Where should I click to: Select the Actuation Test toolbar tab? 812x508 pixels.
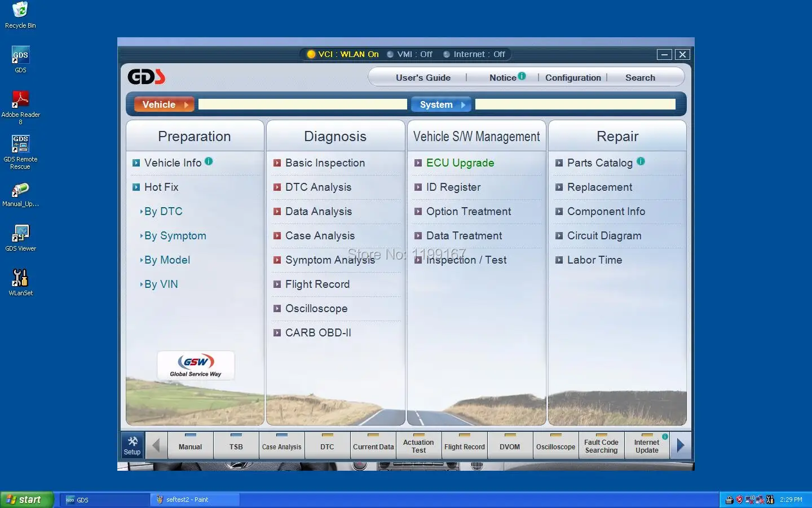pyautogui.click(x=419, y=445)
